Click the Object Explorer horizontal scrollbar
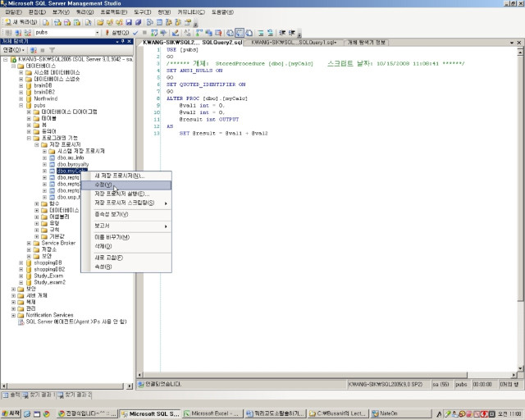This screenshot has width=525, height=420. [x=67, y=386]
